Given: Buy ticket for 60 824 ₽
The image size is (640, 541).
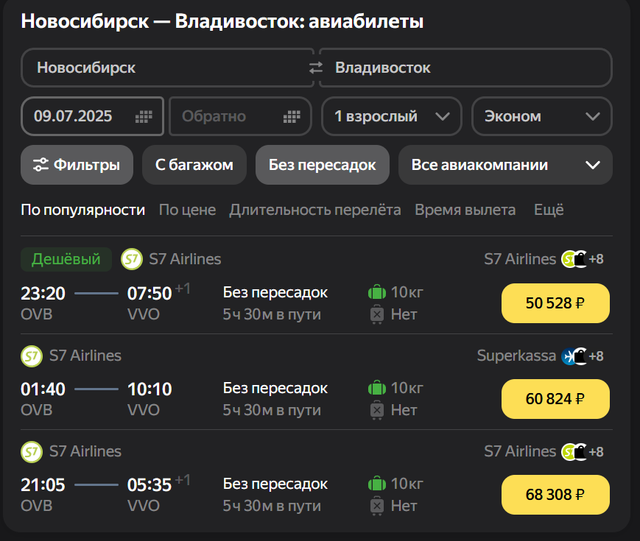Looking at the screenshot, I should (556, 399).
